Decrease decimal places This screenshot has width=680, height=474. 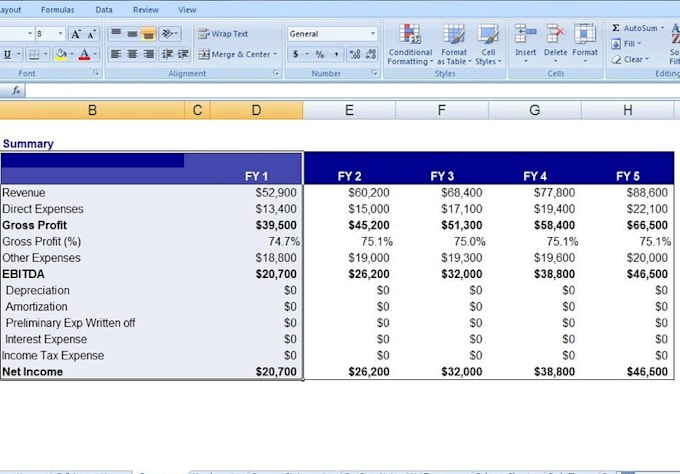coord(371,54)
